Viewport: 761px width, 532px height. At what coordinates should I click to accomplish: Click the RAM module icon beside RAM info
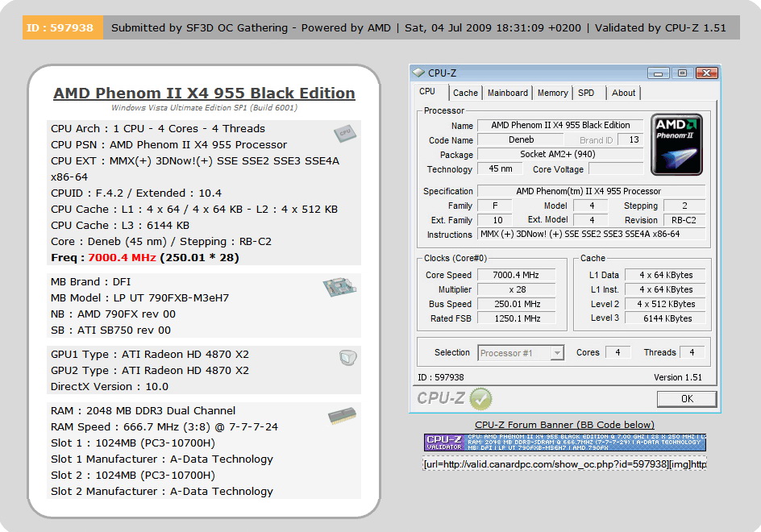(x=342, y=417)
